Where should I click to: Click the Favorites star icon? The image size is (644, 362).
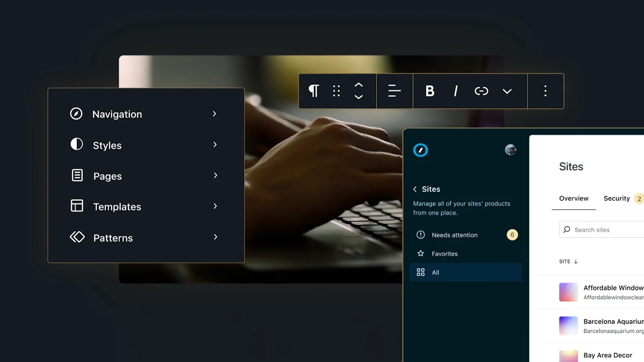coord(421,253)
